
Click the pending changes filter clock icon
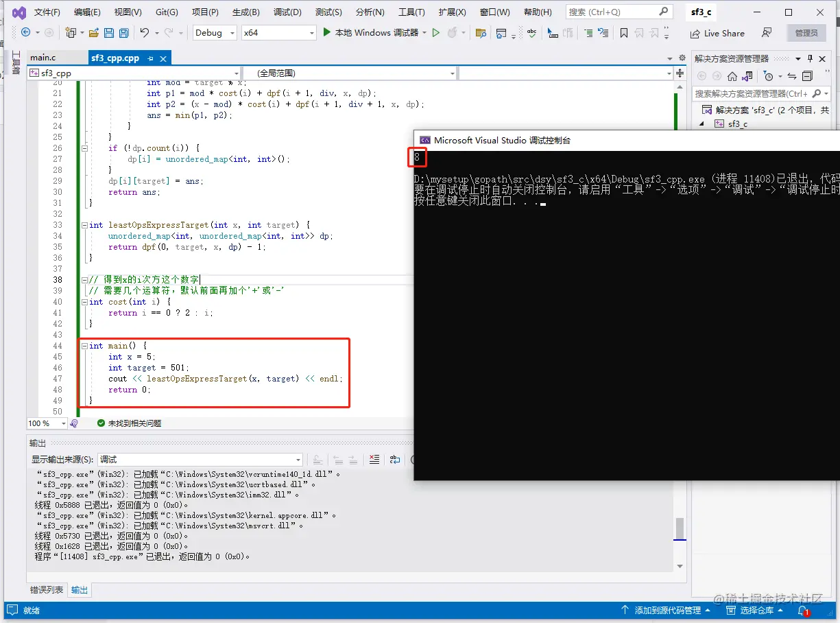coord(769,76)
